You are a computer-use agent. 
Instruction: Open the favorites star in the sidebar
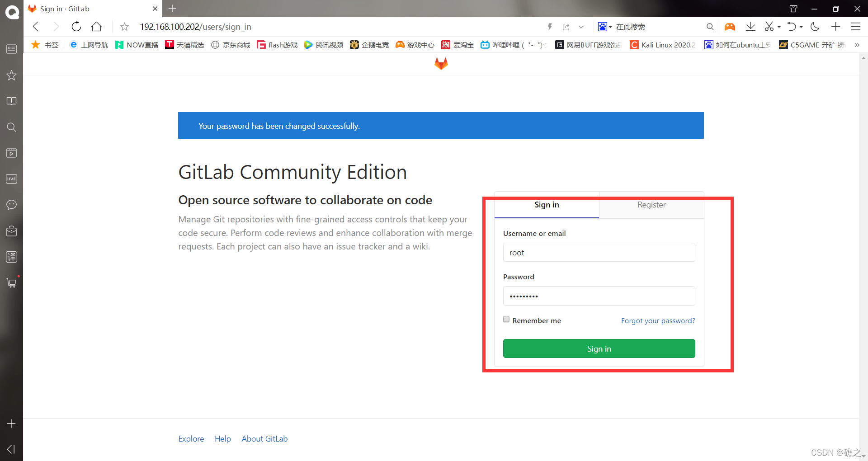(12, 75)
